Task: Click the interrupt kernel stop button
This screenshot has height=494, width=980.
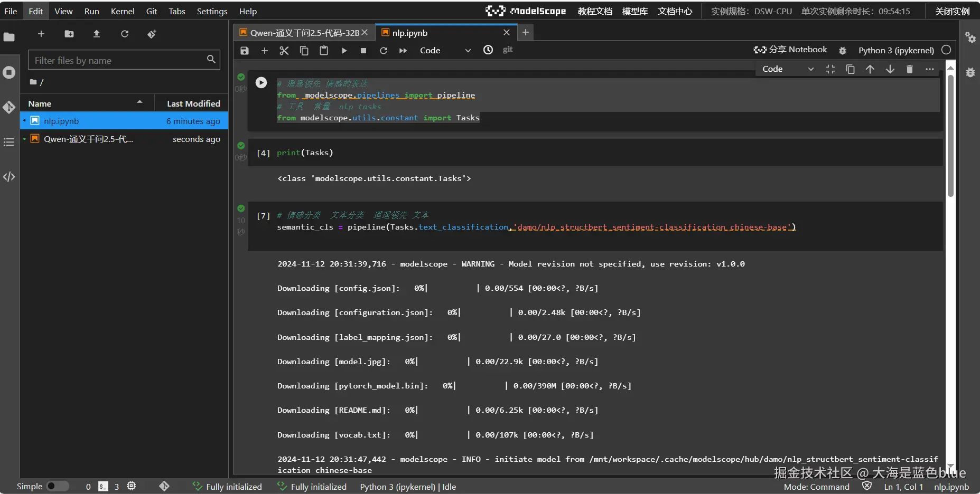Action: [363, 51]
